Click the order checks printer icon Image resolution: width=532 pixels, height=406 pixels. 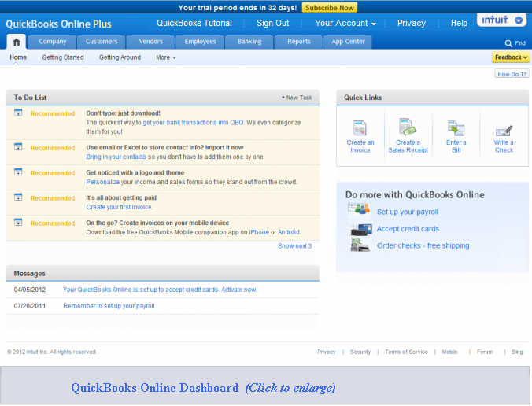click(x=360, y=245)
